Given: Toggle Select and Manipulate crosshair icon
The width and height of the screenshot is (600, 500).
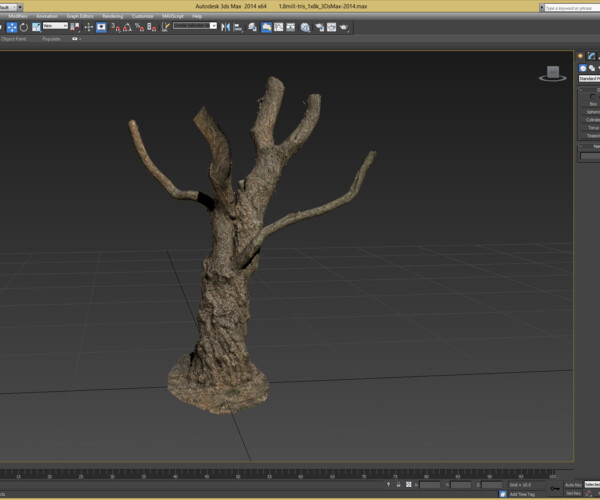Looking at the screenshot, I should point(89,27).
